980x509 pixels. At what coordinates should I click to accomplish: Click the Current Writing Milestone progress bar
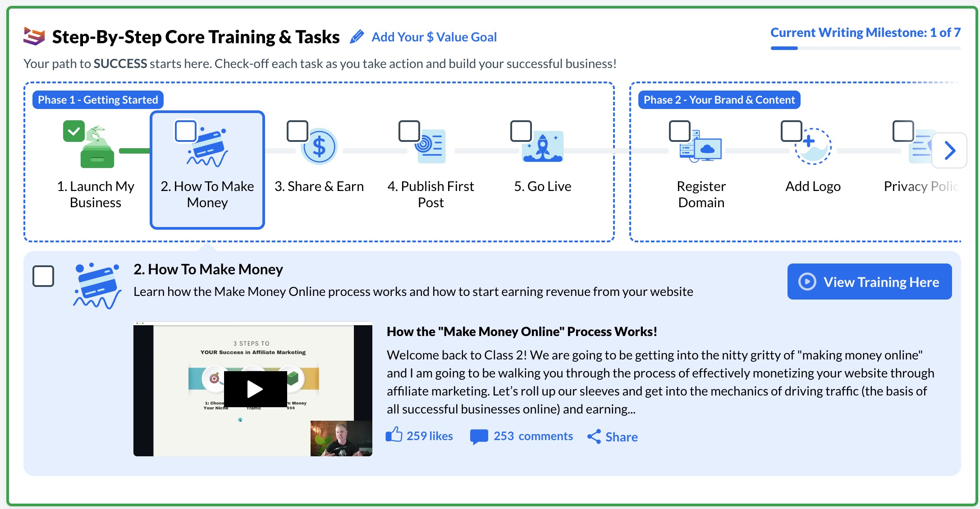(865, 48)
